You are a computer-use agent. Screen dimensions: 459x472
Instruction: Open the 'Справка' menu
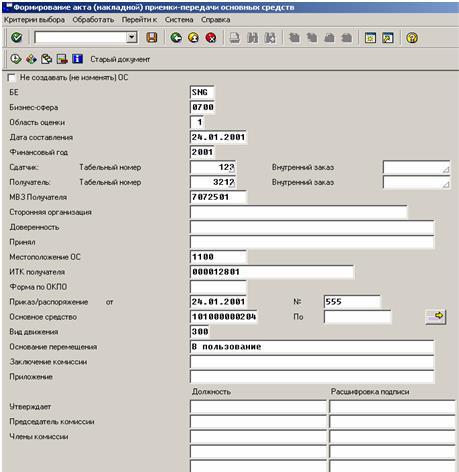pos(215,20)
